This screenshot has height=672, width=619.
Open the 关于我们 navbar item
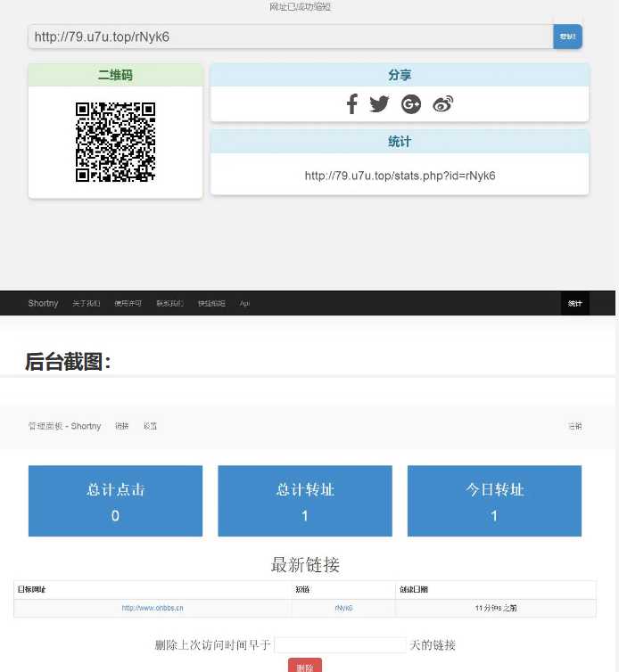(87, 304)
